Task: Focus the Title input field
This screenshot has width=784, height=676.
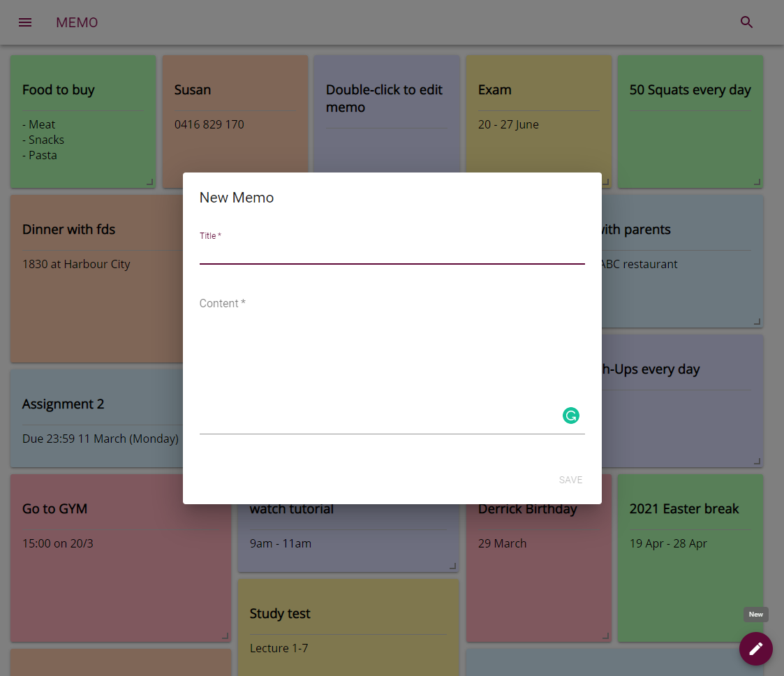Action: tap(391, 254)
